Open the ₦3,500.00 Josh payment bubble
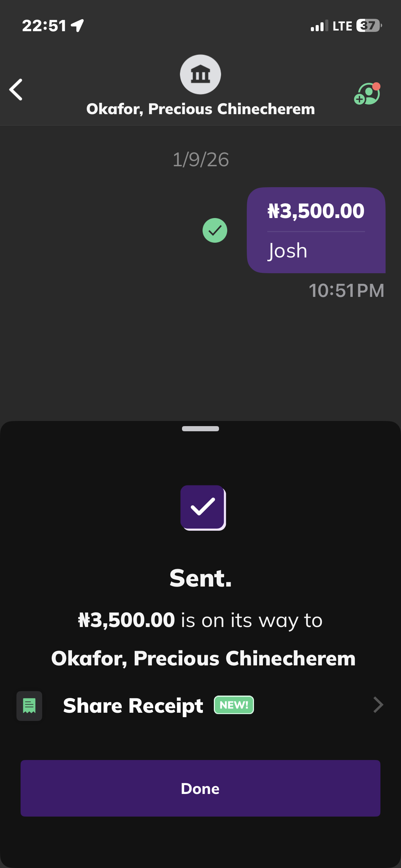This screenshot has width=401, height=868. tap(316, 230)
